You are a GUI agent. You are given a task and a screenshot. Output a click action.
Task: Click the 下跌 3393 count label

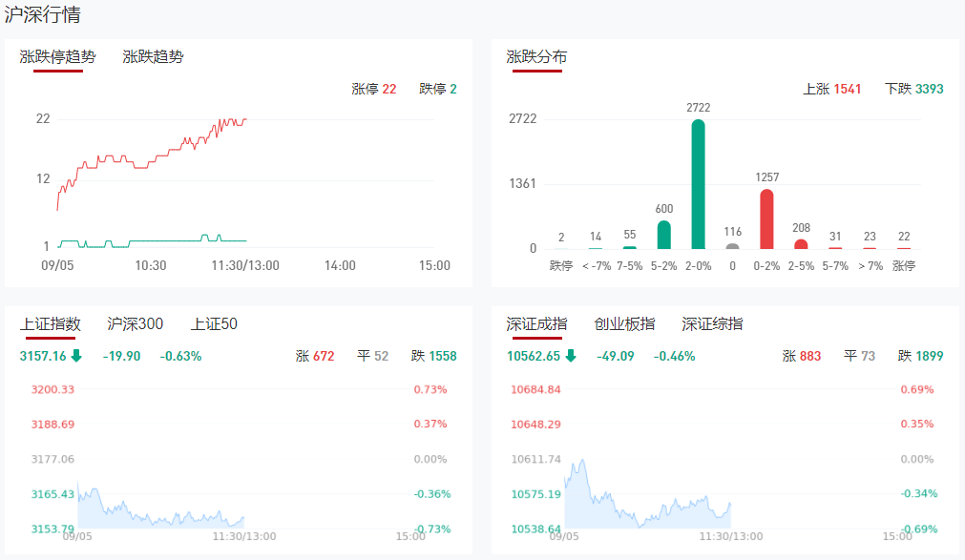tap(913, 89)
